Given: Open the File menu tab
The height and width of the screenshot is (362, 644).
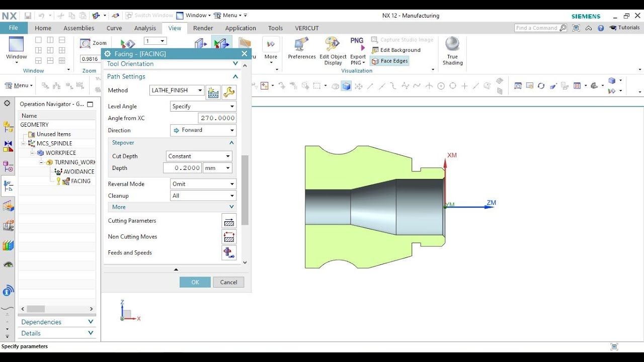Looking at the screenshot, I should pos(14,28).
